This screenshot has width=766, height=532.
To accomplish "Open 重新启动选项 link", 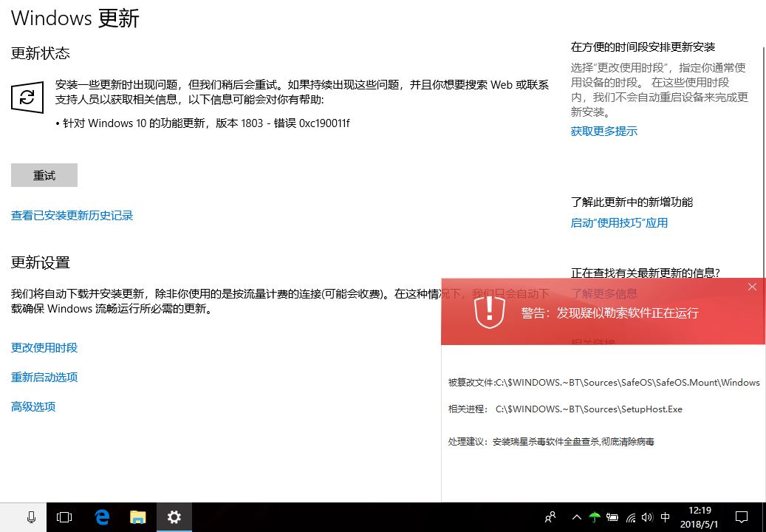I will point(44,377).
